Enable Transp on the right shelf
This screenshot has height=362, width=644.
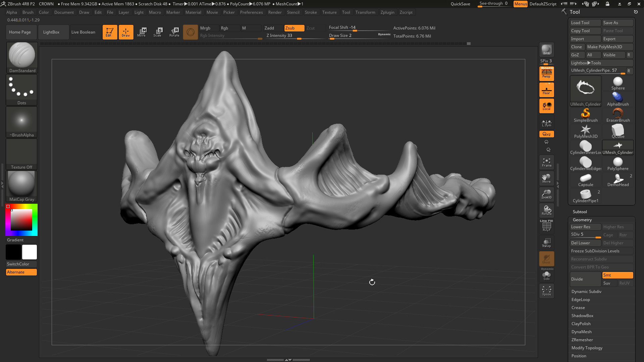[546, 242]
